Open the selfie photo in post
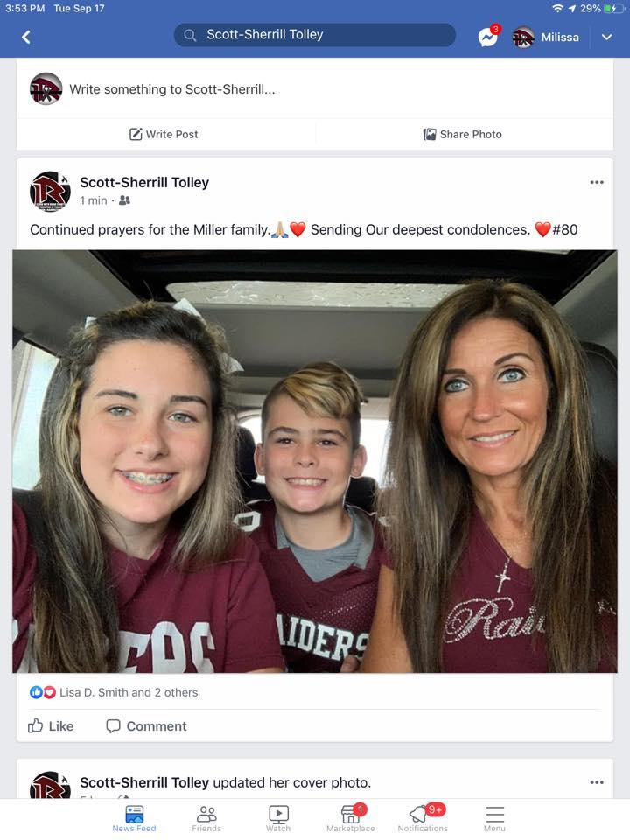Image resolution: width=630 pixels, height=840 pixels. coord(315,461)
